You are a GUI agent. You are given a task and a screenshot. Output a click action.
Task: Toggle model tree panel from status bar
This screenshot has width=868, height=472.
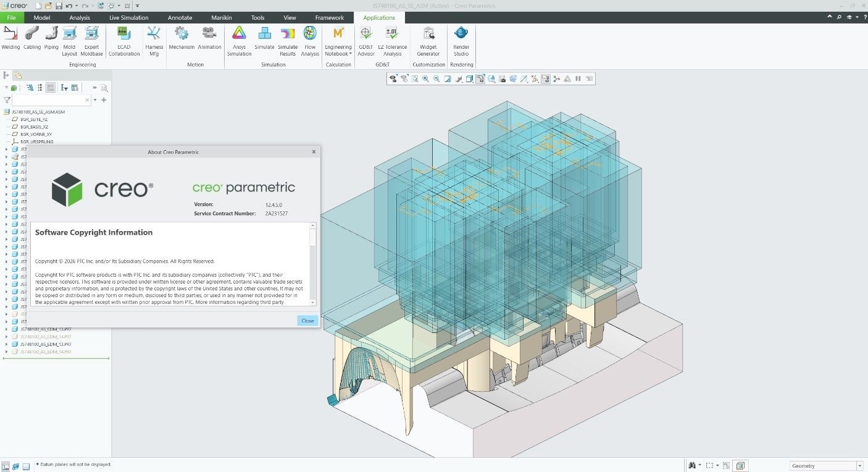coord(6,465)
